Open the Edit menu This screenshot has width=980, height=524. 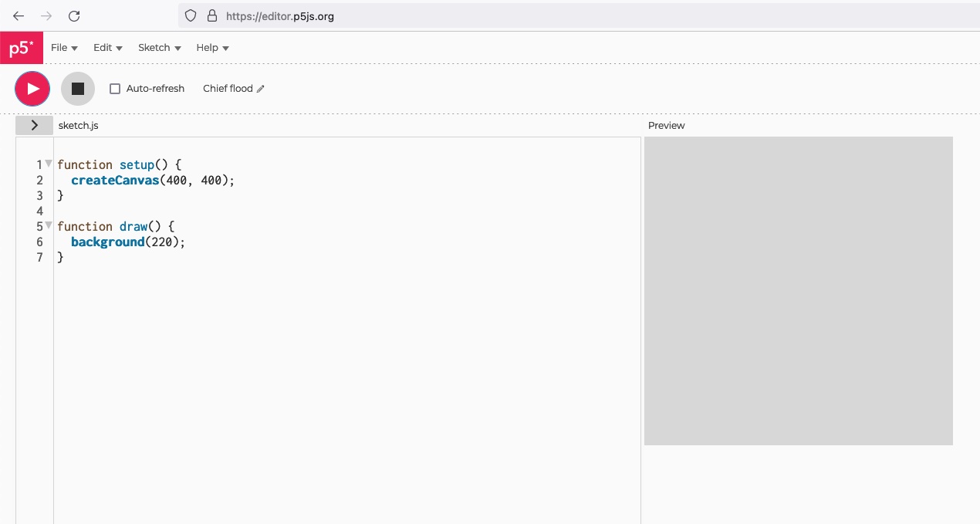[108, 48]
